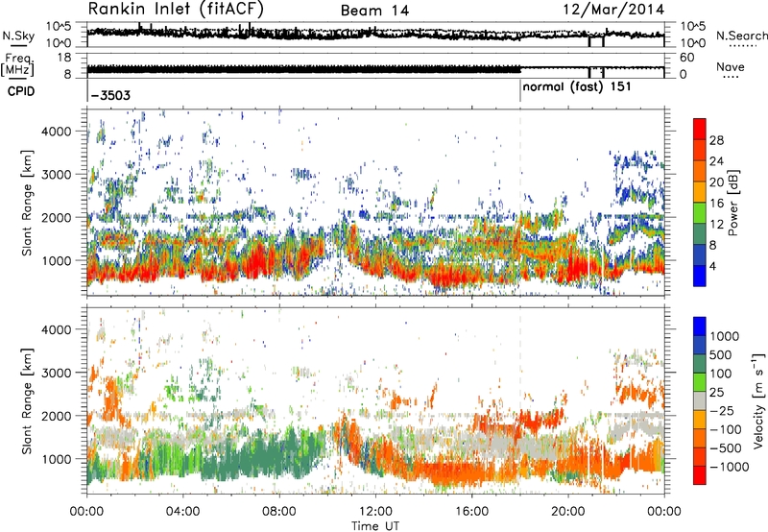Viewport: 768px width, 532px height.
Task: Click the '10^5' tick on N.Search axis
Action: point(693,26)
